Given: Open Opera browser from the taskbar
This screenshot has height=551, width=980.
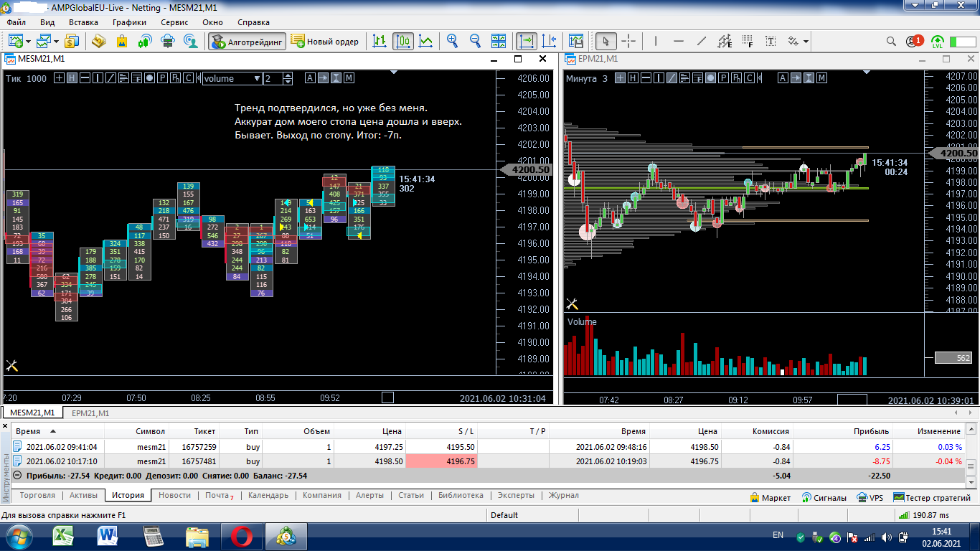Looking at the screenshot, I should [241, 535].
